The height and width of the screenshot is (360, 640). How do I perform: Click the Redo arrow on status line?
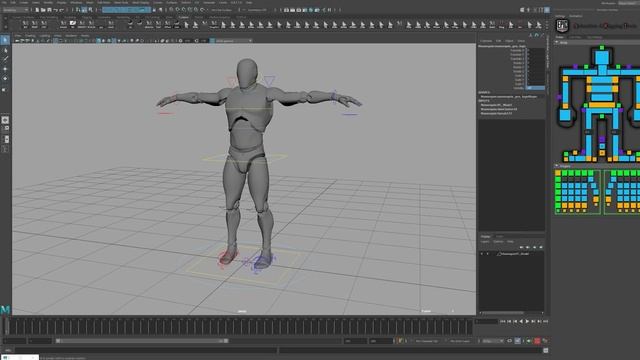click(61, 10)
